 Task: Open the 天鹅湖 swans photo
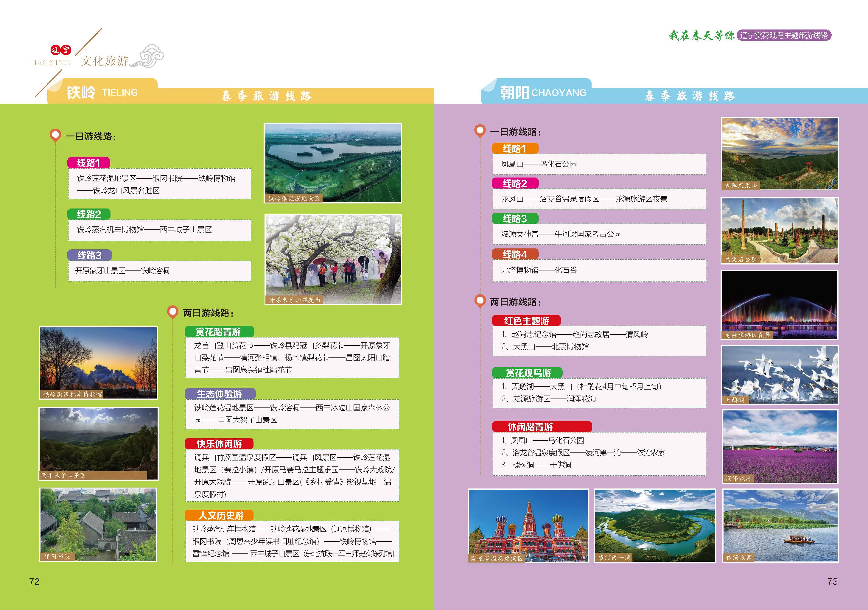tap(780, 375)
